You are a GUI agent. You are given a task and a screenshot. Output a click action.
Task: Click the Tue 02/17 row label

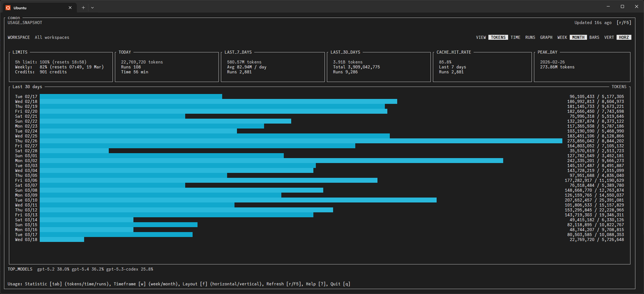(26, 97)
